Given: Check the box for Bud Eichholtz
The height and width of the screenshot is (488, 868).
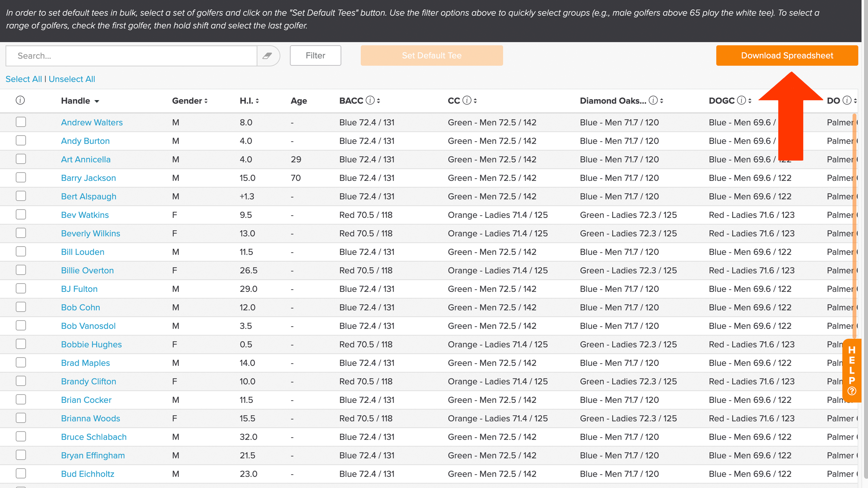Looking at the screenshot, I should (x=21, y=474).
